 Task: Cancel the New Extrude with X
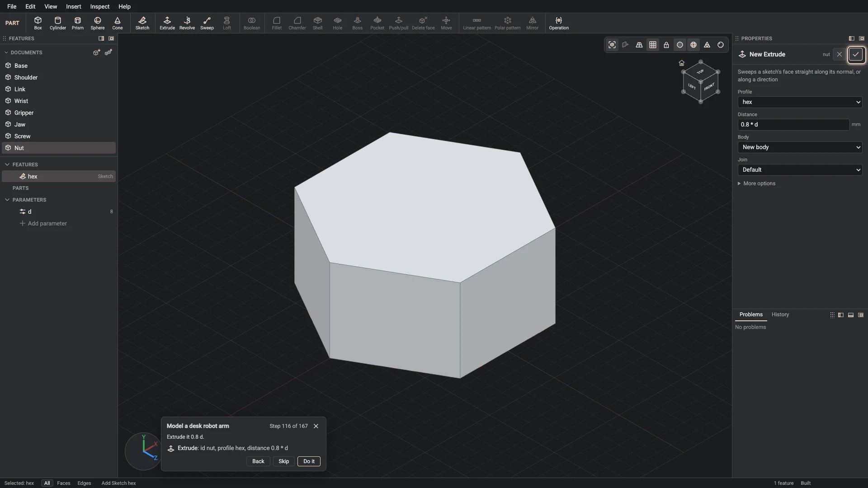coord(840,54)
